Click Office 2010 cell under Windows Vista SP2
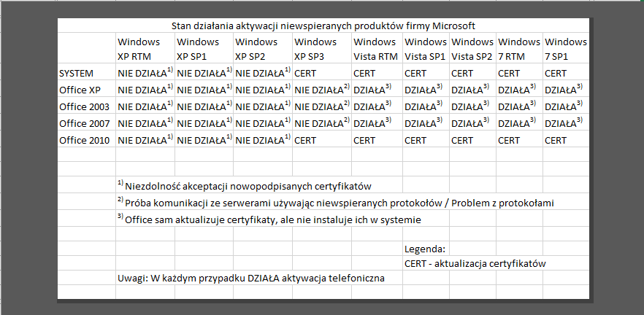 coord(472,140)
